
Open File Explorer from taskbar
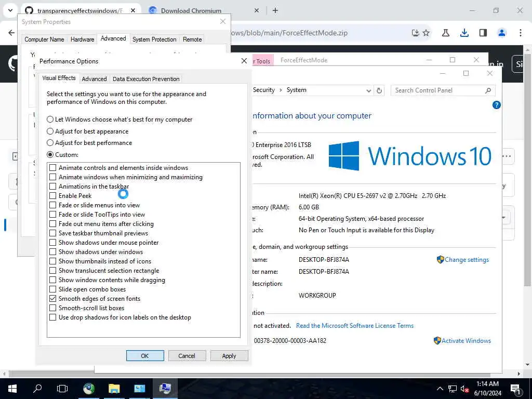click(x=114, y=389)
